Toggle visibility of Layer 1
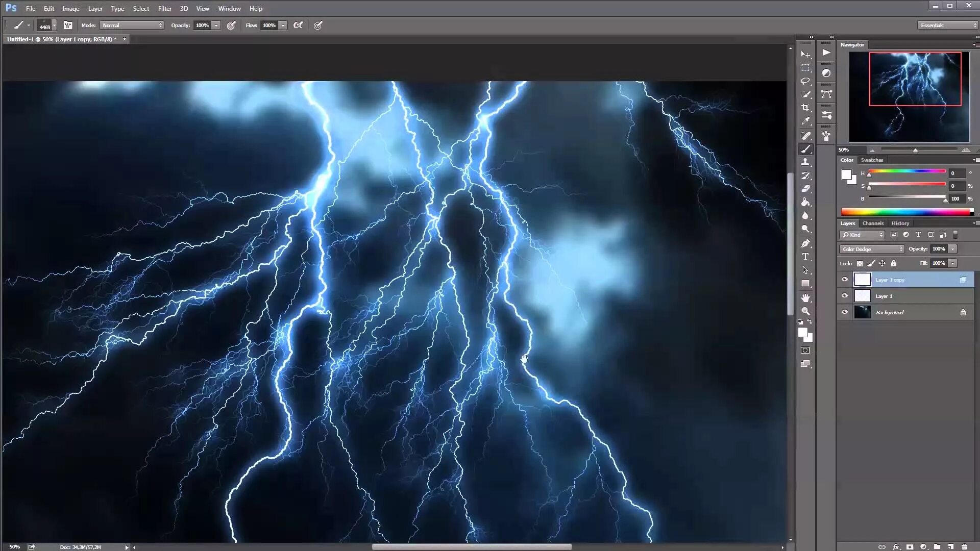 (845, 295)
